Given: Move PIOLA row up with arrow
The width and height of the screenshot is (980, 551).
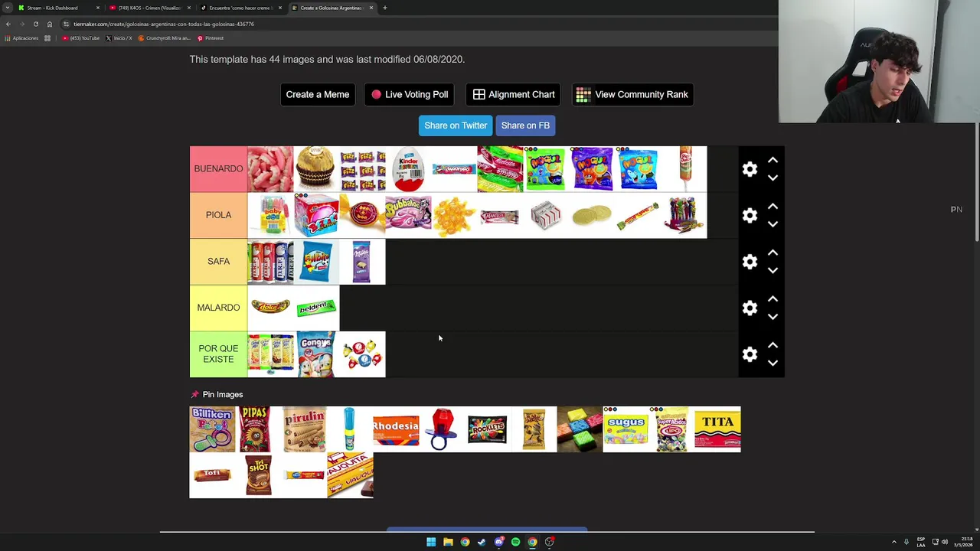Looking at the screenshot, I should pyautogui.click(x=773, y=207).
